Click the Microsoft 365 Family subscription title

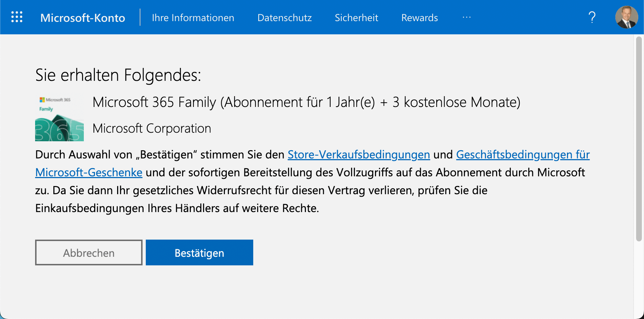[x=306, y=102]
